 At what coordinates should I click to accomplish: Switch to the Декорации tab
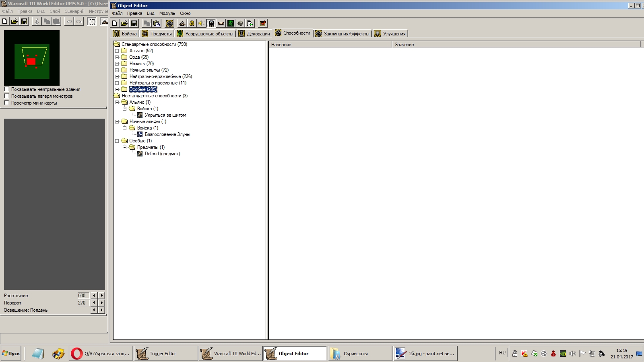coord(254,34)
